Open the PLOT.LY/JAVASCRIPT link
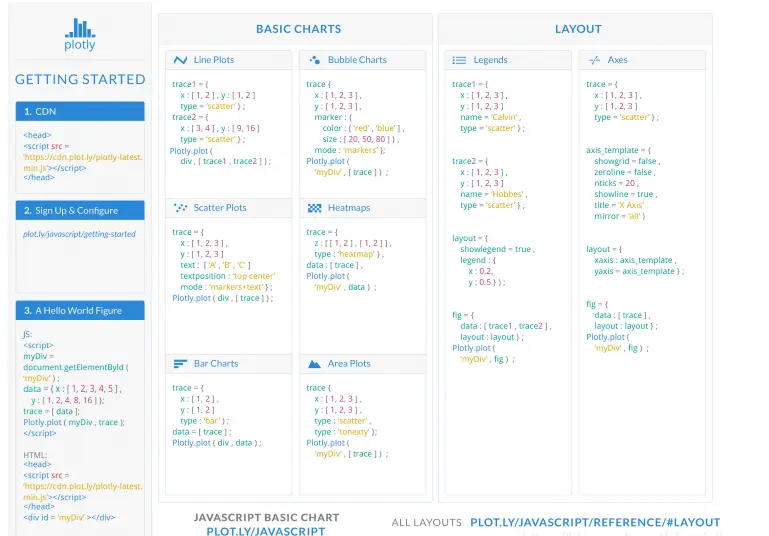 click(266, 531)
